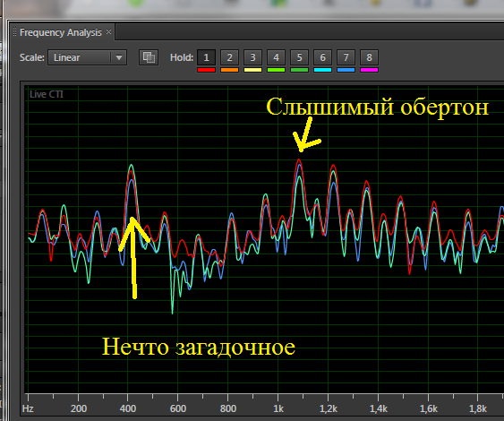Enable Hold button 4
Screen dimensions: 504x421
276,57
